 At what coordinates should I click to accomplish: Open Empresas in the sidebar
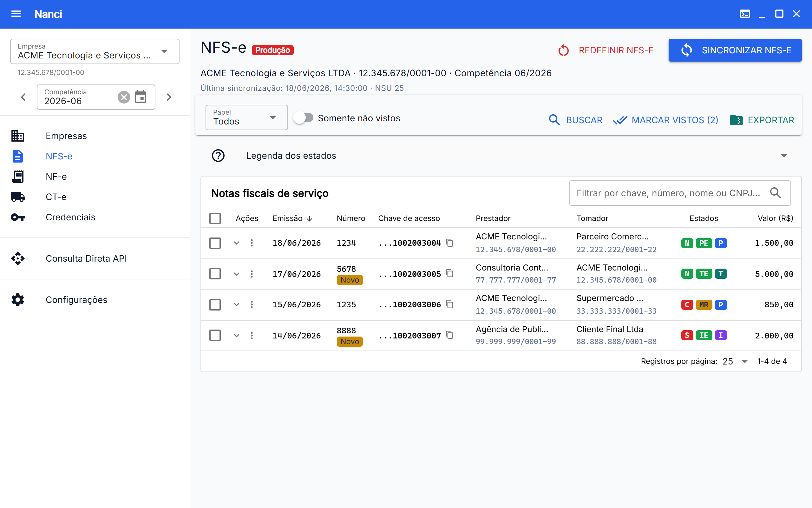point(95,136)
